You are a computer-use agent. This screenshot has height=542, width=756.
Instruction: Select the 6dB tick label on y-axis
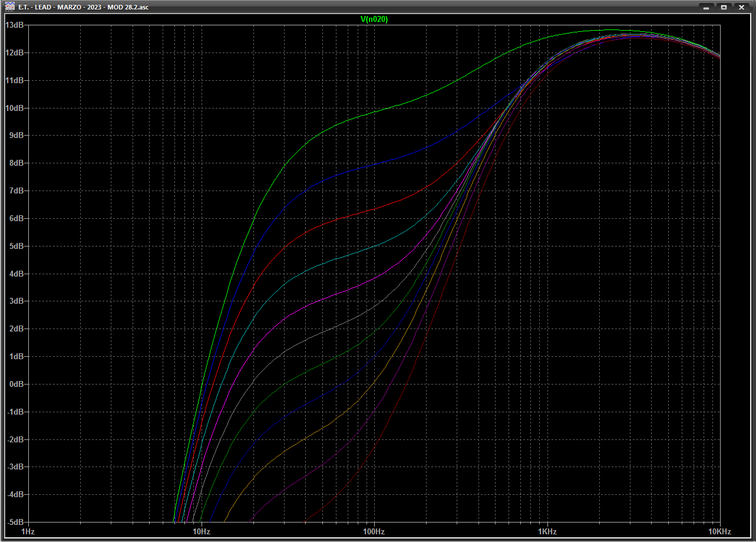pyautogui.click(x=16, y=219)
